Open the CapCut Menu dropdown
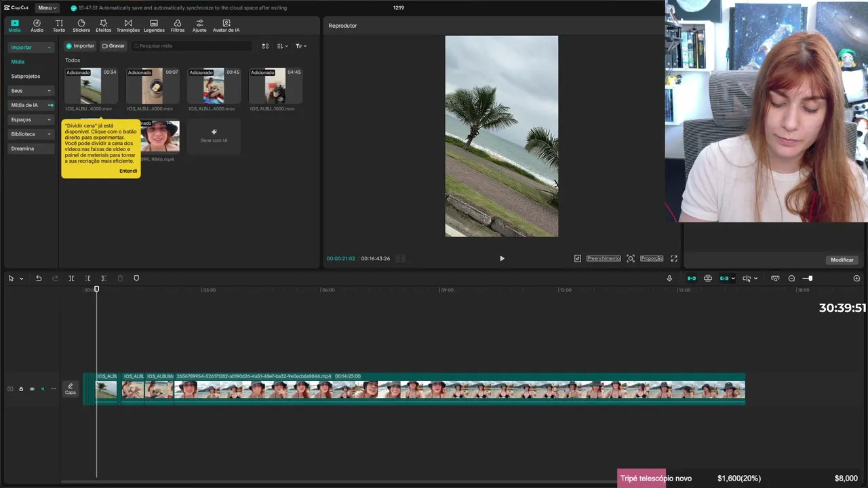This screenshot has width=868, height=488. tap(47, 7)
